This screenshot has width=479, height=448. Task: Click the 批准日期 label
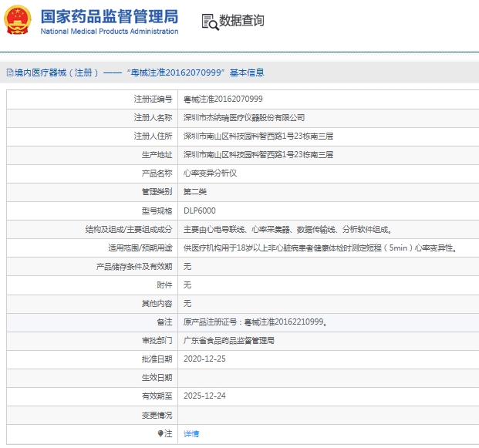click(157, 359)
